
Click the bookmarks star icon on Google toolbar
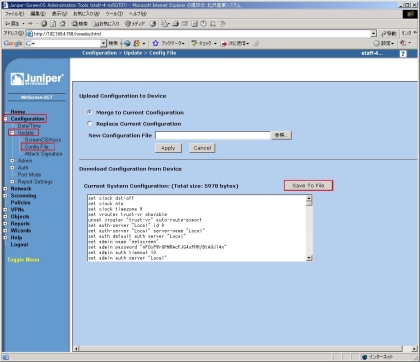pos(155,43)
